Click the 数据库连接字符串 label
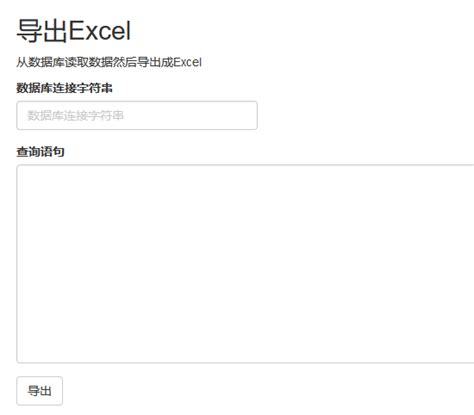 [x=64, y=88]
